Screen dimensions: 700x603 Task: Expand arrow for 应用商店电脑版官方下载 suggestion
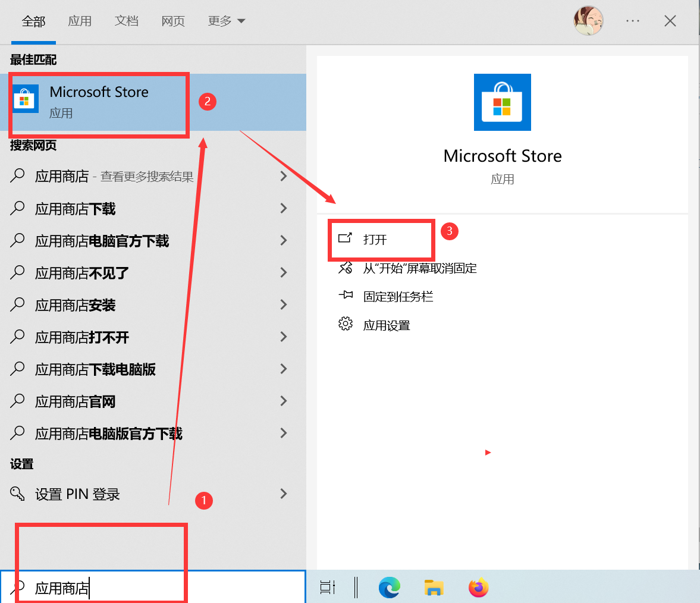point(284,433)
